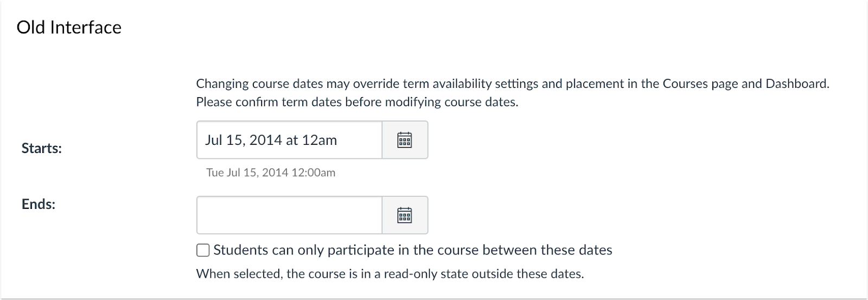Image resolution: width=868 pixels, height=300 pixels.
Task: Click the 'Old Interface' heading
Action: coord(69,27)
